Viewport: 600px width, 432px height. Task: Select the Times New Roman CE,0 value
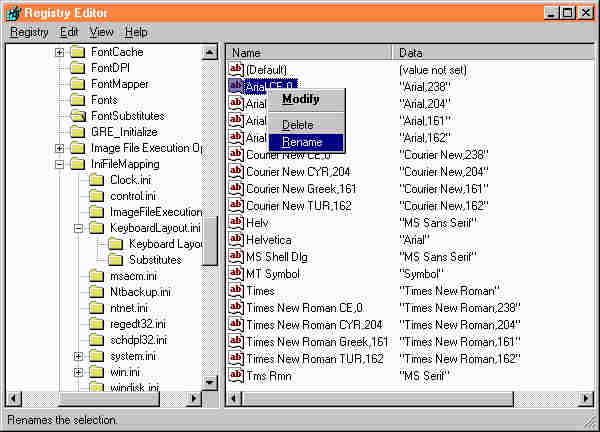(x=305, y=308)
